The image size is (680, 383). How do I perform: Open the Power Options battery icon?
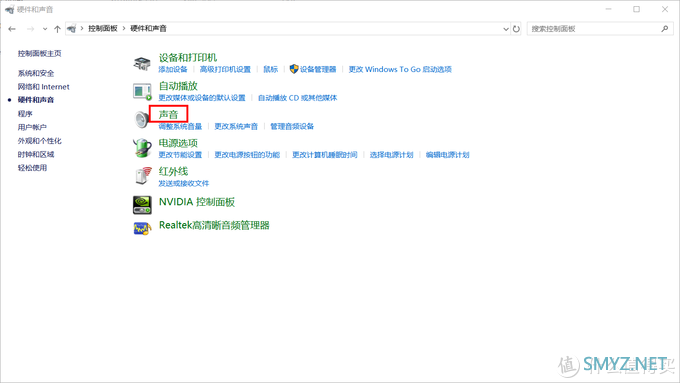(142, 147)
